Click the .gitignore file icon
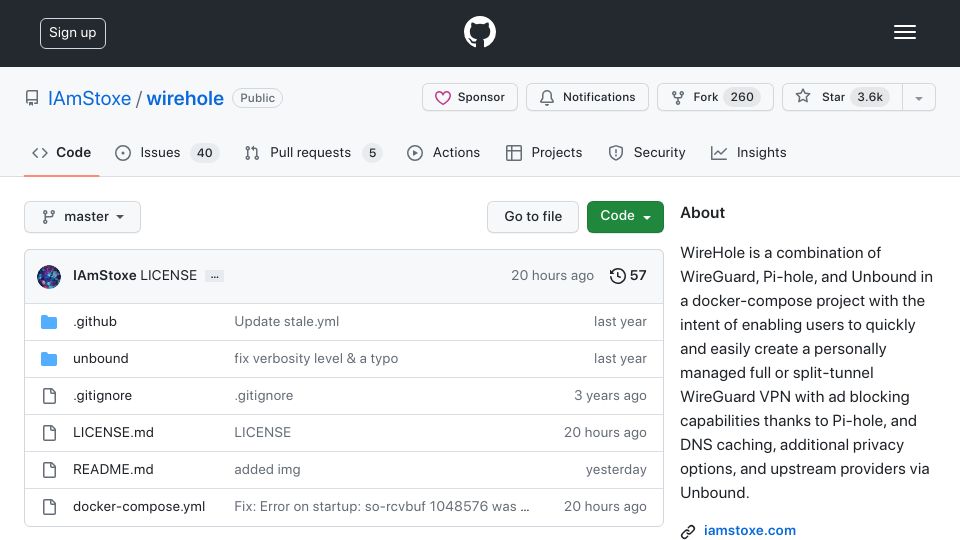The height and width of the screenshot is (540, 960). (49, 396)
